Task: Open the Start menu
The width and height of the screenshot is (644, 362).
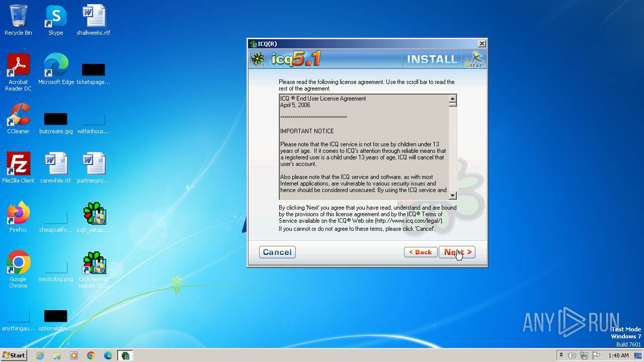Action: coord(14,355)
